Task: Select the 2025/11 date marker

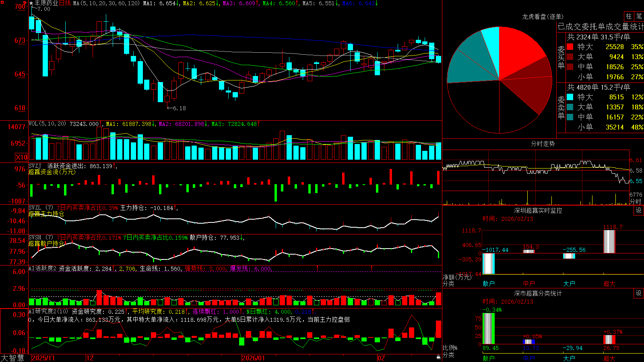Action: 43,358
